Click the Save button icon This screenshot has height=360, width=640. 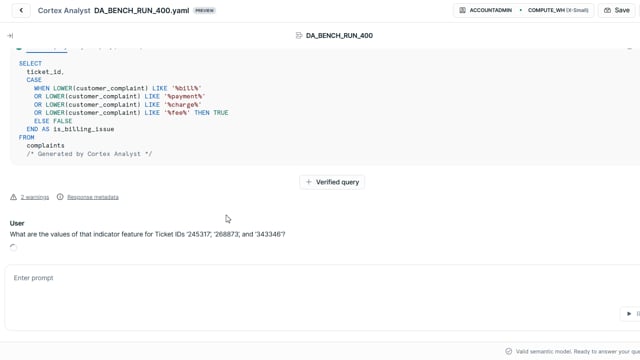(x=607, y=10)
